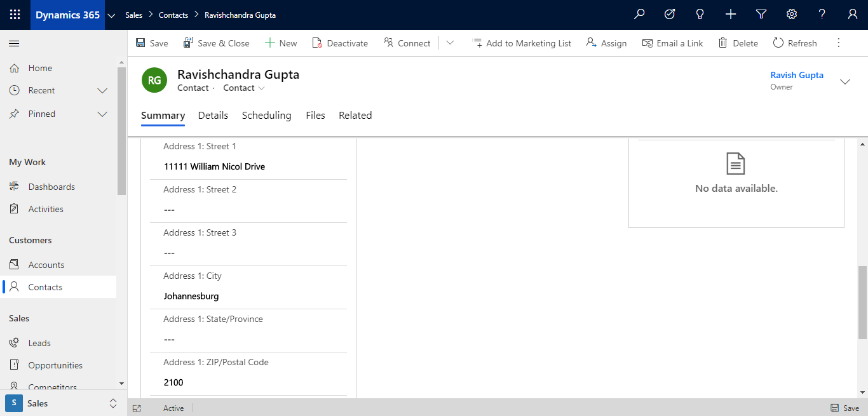The width and height of the screenshot is (868, 416).
Task: Expand the Recent section chevron
Action: tap(102, 90)
